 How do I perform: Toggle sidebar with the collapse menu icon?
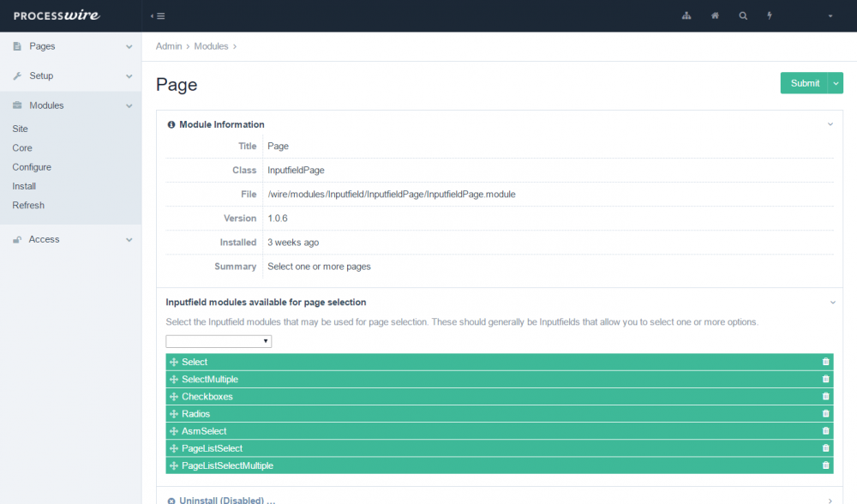click(158, 16)
